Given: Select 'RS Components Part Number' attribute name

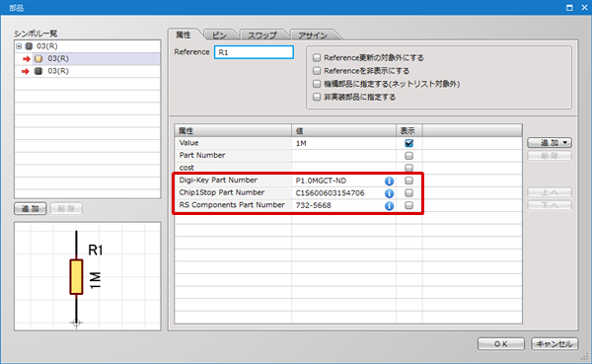Looking at the screenshot, I should tap(232, 205).
